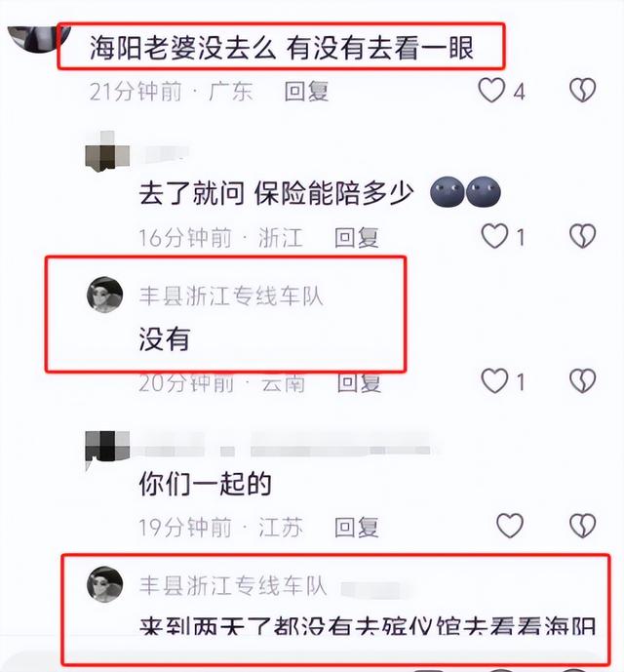Tap broken heart on the 江苏 comment
Viewport: 624px width, 672px height.
click(x=582, y=526)
